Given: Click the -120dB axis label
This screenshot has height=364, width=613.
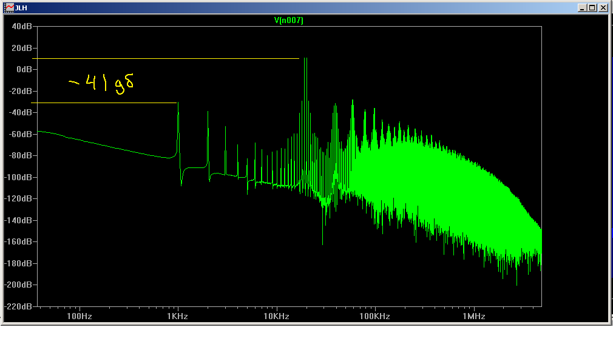Looking at the screenshot, I should click(x=18, y=198).
